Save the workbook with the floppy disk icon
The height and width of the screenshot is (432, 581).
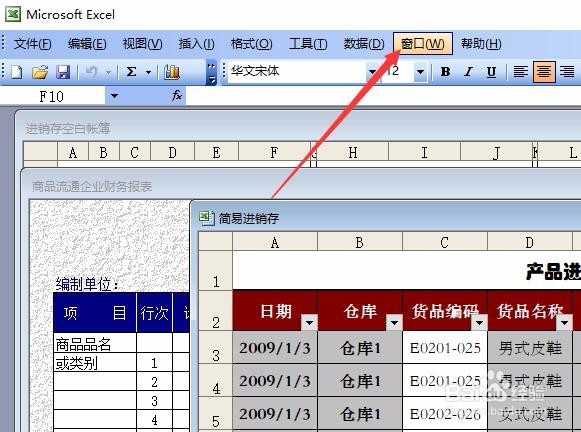click(63, 72)
